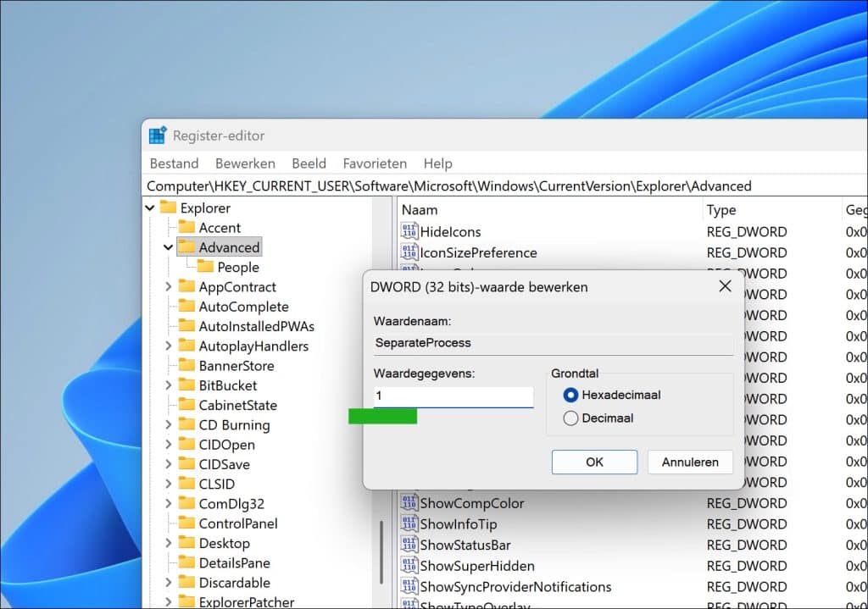Select the CabinetState folder icon
This screenshot has width=868, height=609.
(186, 404)
